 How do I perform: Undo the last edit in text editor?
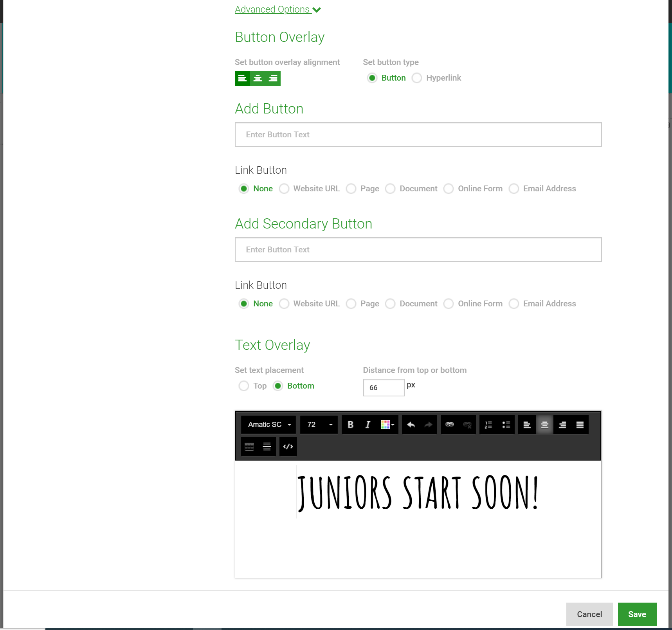(411, 425)
